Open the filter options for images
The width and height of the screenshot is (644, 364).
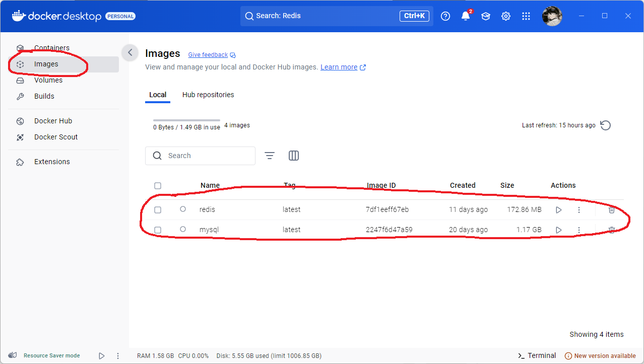coord(270,156)
